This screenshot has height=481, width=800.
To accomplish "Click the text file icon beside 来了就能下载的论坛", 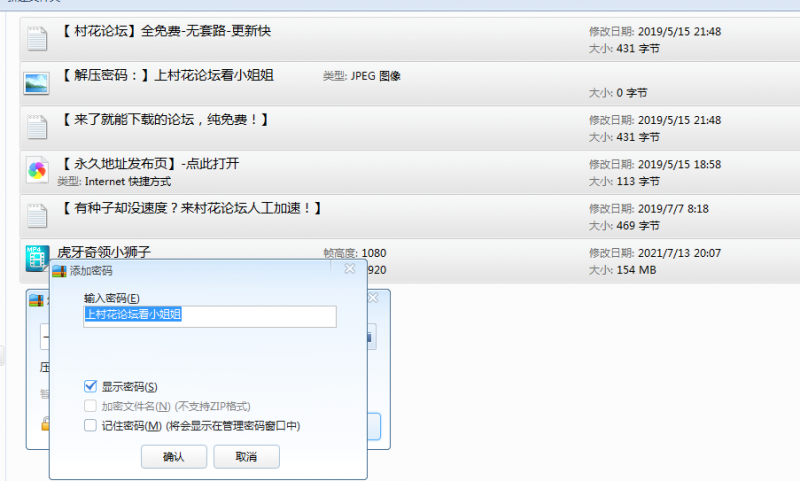I will click(x=36, y=127).
